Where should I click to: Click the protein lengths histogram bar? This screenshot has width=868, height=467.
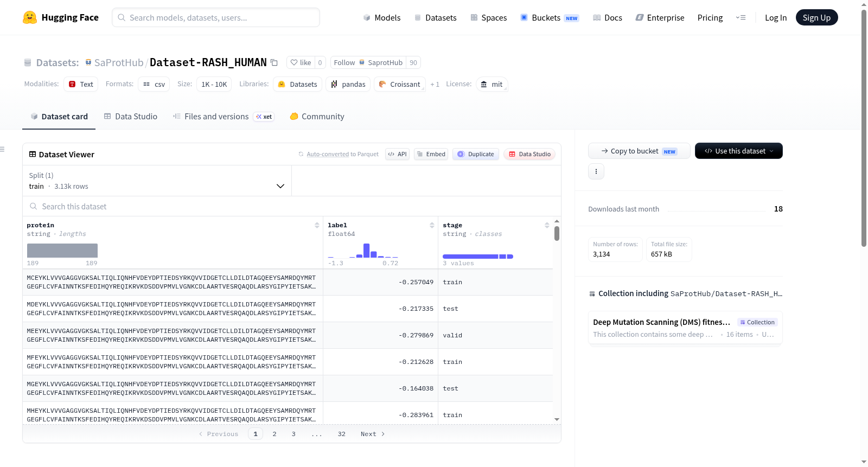[x=62, y=251]
